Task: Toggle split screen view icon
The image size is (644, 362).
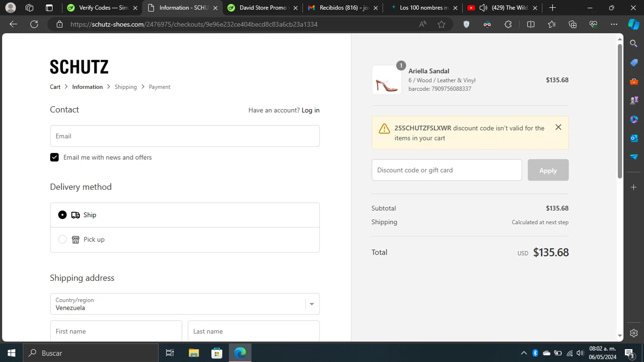Action: [x=531, y=24]
